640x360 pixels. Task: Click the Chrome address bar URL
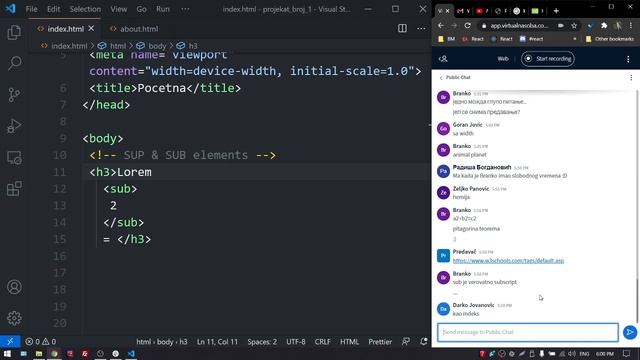coord(519,25)
